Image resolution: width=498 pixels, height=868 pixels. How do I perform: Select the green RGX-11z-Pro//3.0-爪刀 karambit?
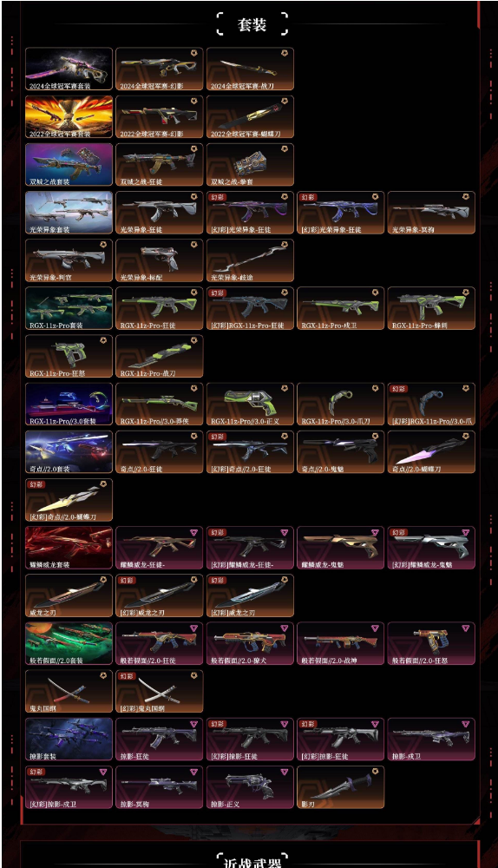(x=340, y=404)
